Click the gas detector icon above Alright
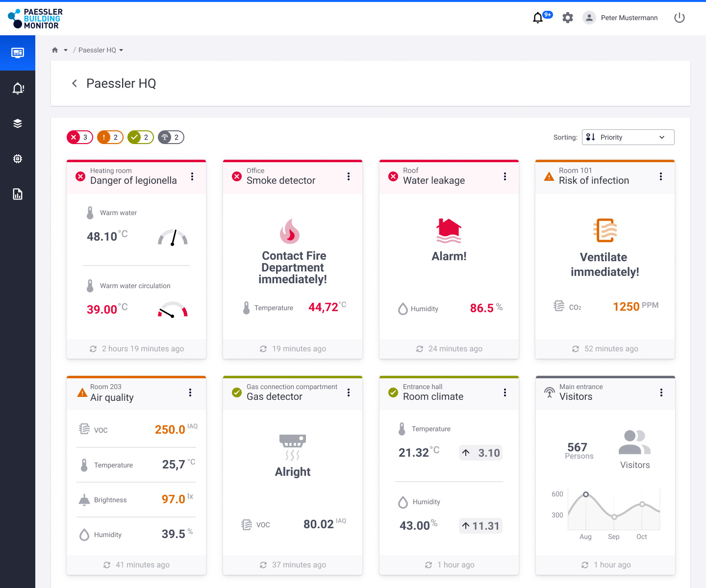This screenshot has height=588, width=706. 293,447
